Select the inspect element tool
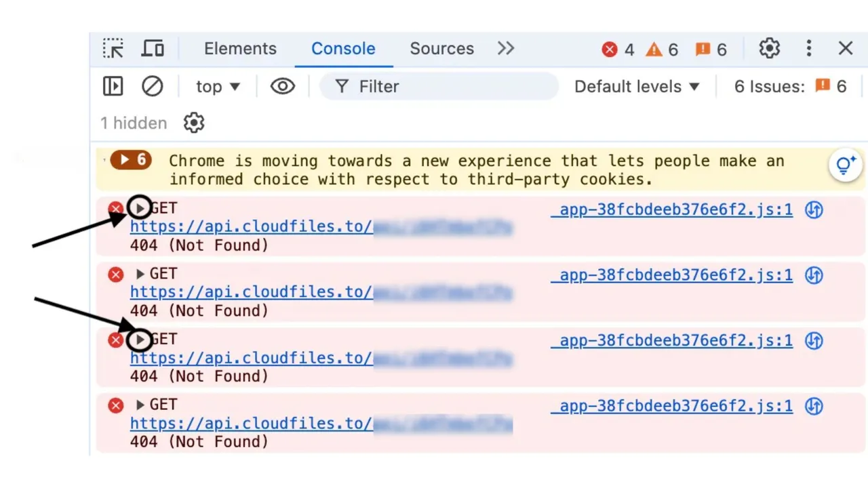868x488 pixels. coord(113,48)
